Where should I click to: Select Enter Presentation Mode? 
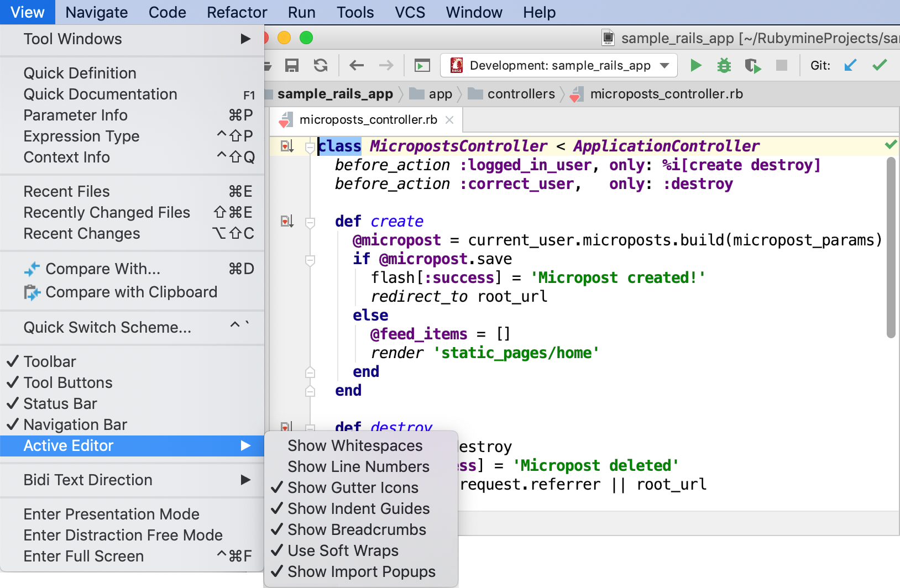132,514
